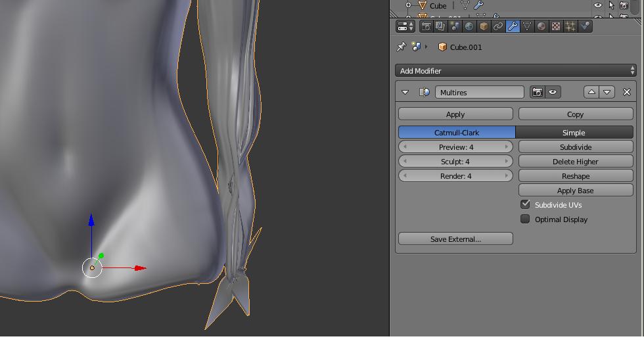This screenshot has height=345, width=644.
Task: Click the breadcrumb arrow before Cube.001
Action: click(426, 47)
